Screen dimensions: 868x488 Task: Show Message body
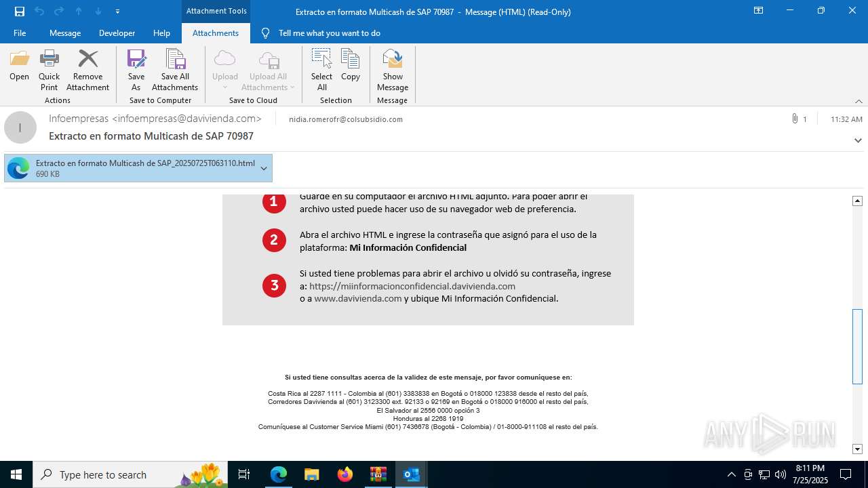pos(393,70)
